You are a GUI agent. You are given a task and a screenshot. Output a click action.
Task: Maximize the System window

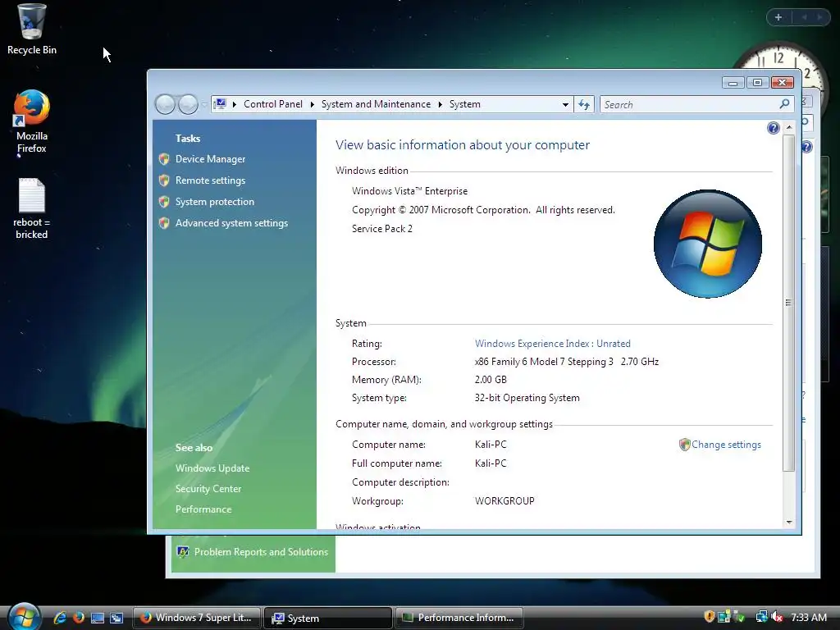tap(757, 83)
